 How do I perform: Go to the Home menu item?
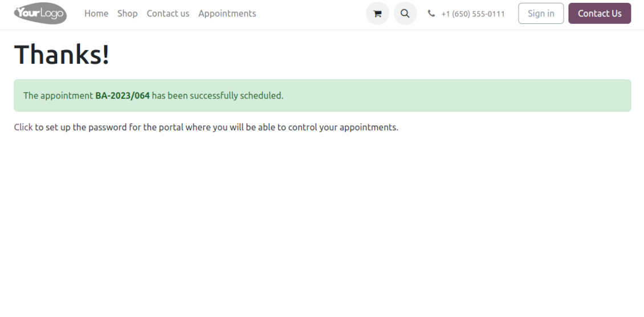coord(96,14)
